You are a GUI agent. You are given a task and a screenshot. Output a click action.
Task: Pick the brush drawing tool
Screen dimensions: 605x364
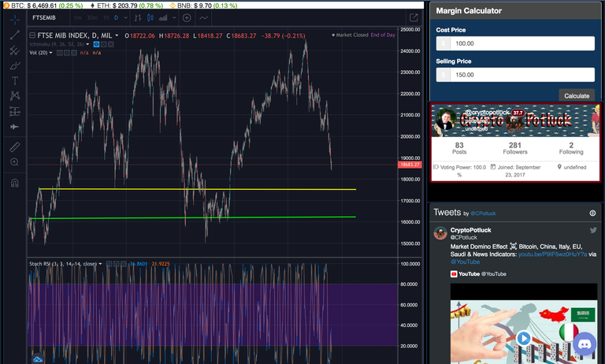pos(14,65)
